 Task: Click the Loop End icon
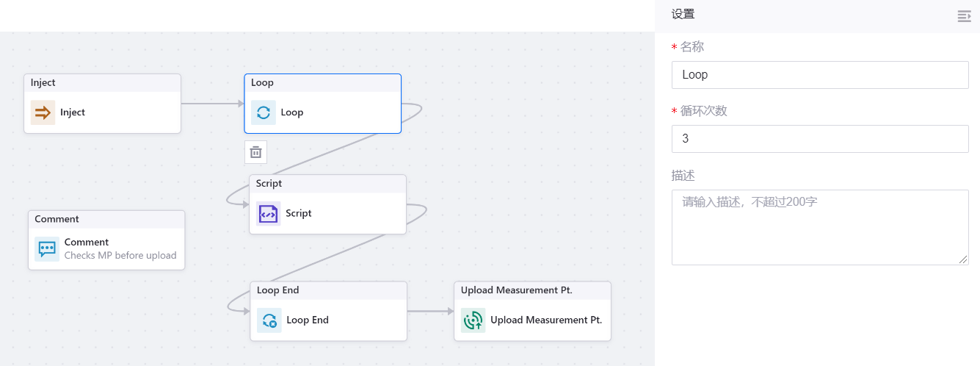[x=269, y=320]
